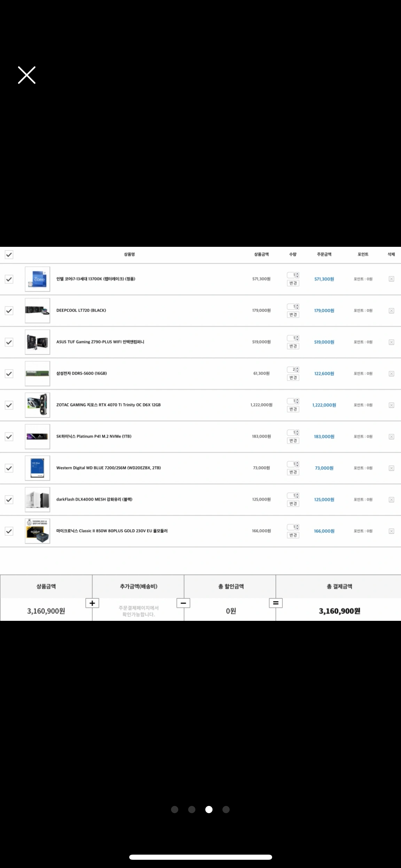
Task: Click 변경 button for ASUS Z790-PLUS quantity
Action: click(x=293, y=346)
